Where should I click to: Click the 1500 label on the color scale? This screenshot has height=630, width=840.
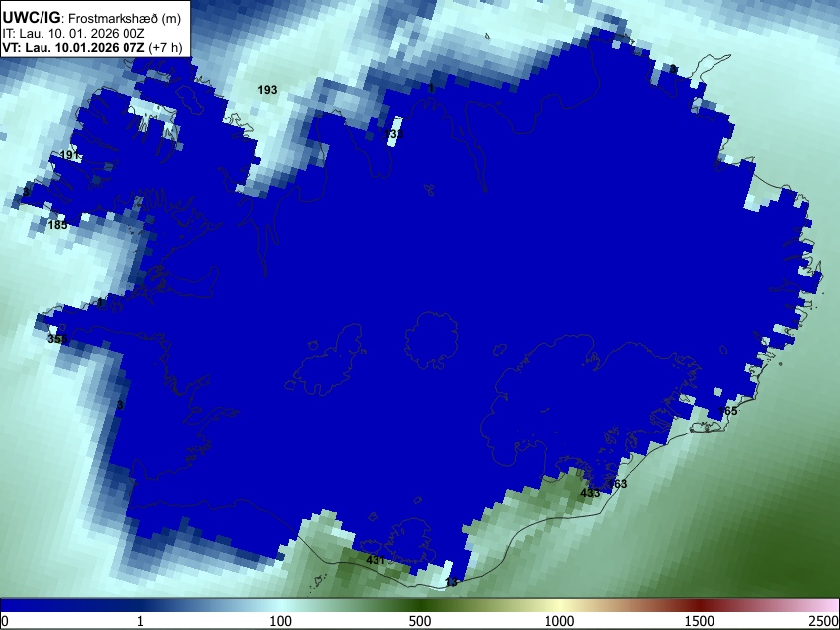click(x=700, y=621)
